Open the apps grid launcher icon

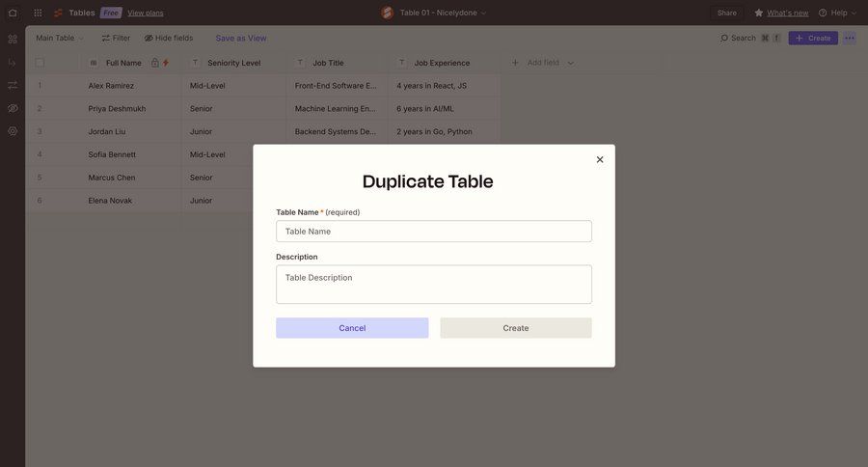38,13
